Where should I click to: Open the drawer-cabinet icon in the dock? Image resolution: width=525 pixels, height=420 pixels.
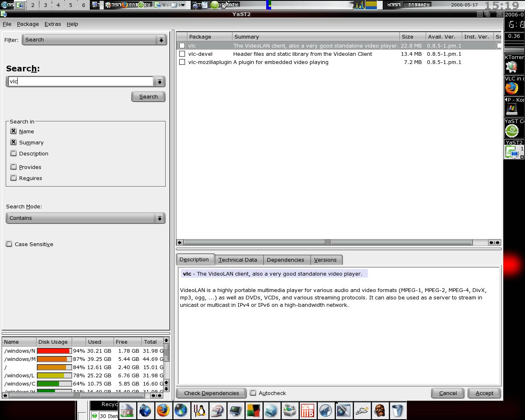pyautogui.click(x=272, y=410)
